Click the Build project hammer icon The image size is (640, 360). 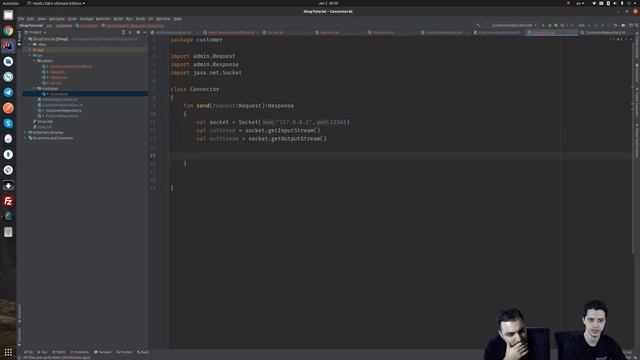pyautogui.click(x=479, y=25)
